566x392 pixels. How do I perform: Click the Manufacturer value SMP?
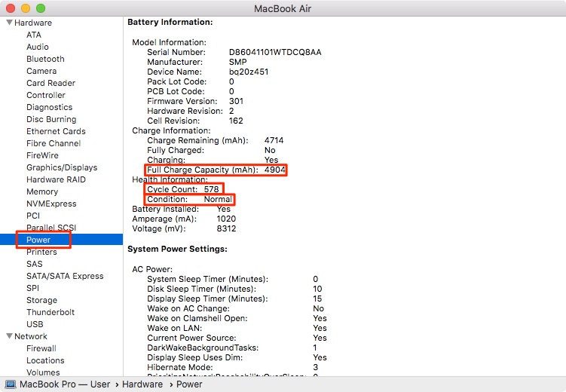pos(238,62)
